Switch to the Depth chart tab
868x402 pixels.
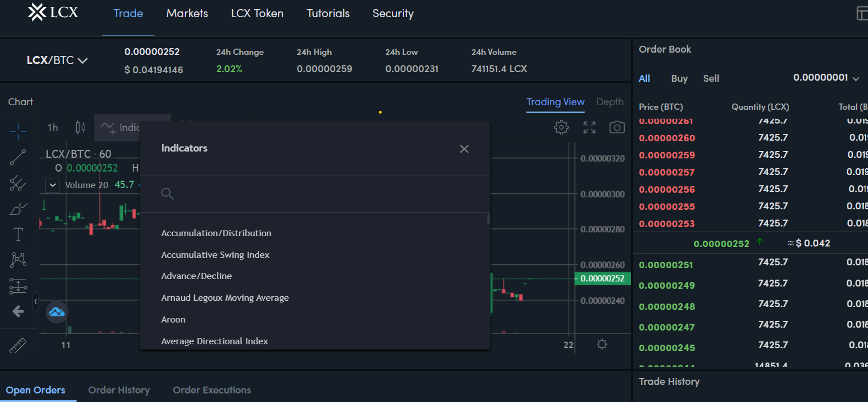pos(609,102)
